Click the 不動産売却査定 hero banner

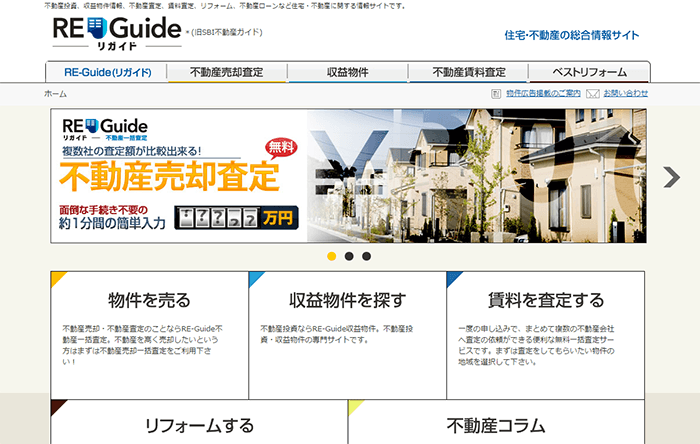tap(348, 176)
